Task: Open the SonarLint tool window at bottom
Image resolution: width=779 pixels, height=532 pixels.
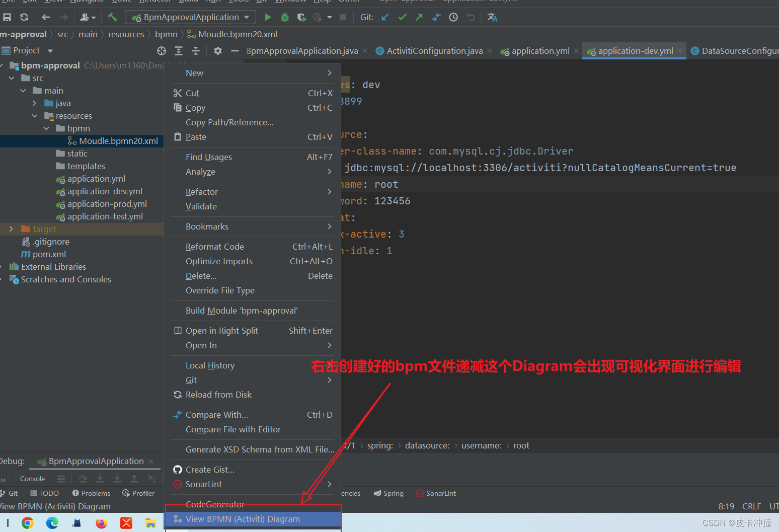Action: coord(436,493)
